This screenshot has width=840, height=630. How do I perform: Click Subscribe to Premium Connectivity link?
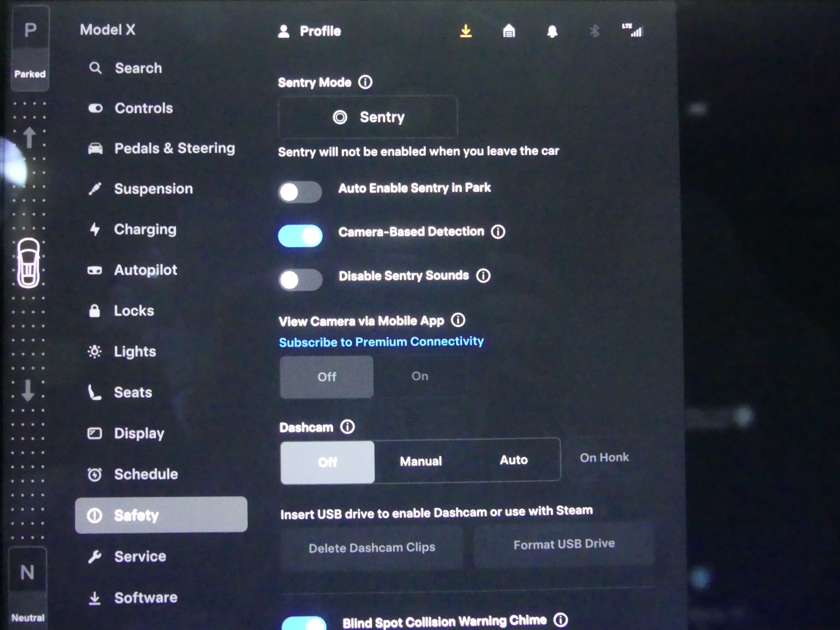click(381, 342)
